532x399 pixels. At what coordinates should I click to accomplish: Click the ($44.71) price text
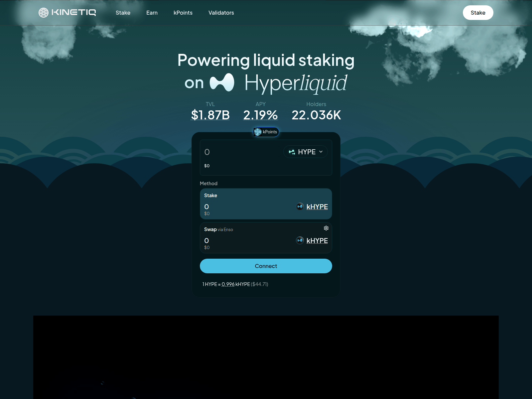259,284
